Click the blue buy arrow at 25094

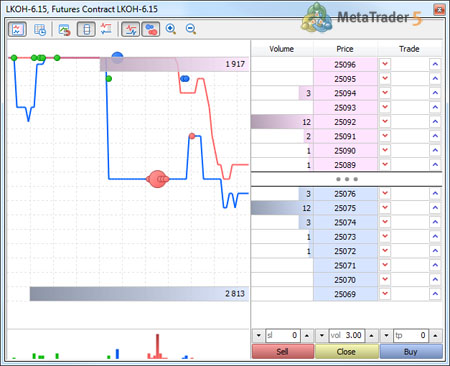435,93
